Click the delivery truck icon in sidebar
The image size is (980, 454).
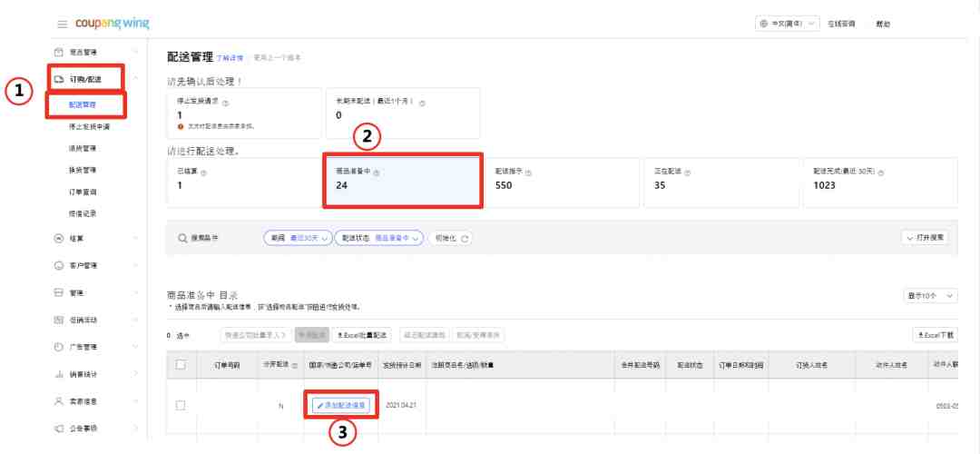click(59, 79)
